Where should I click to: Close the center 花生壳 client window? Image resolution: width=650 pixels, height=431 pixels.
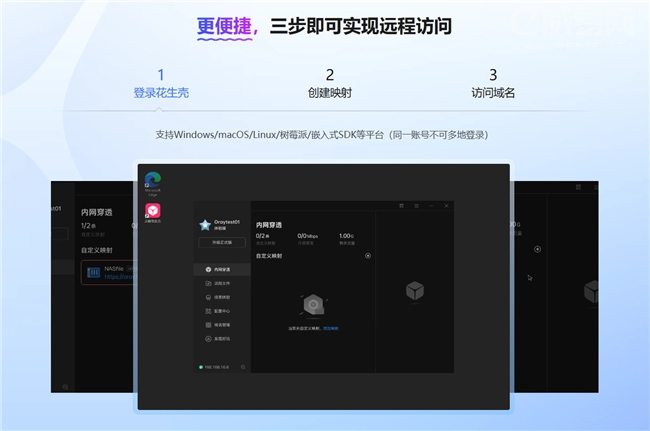tap(446, 206)
